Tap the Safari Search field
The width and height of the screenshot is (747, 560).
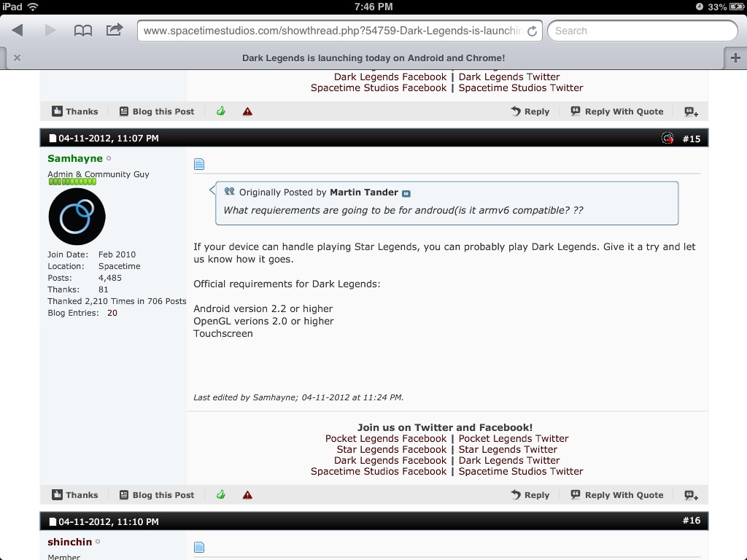642,31
